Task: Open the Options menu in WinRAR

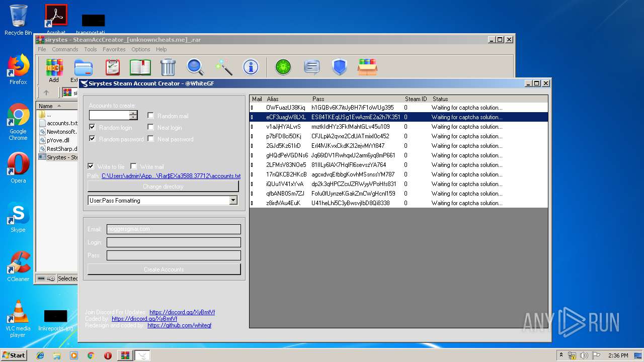Action: pos(141,49)
